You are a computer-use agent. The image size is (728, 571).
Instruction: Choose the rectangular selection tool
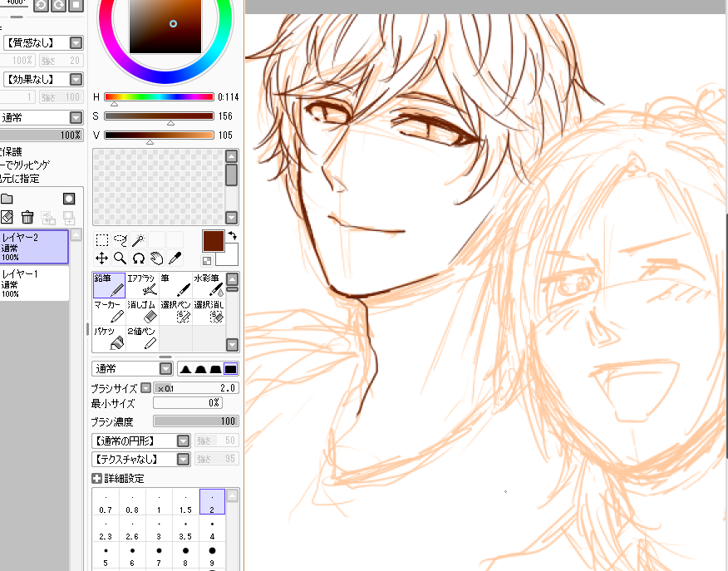(x=102, y=240)
